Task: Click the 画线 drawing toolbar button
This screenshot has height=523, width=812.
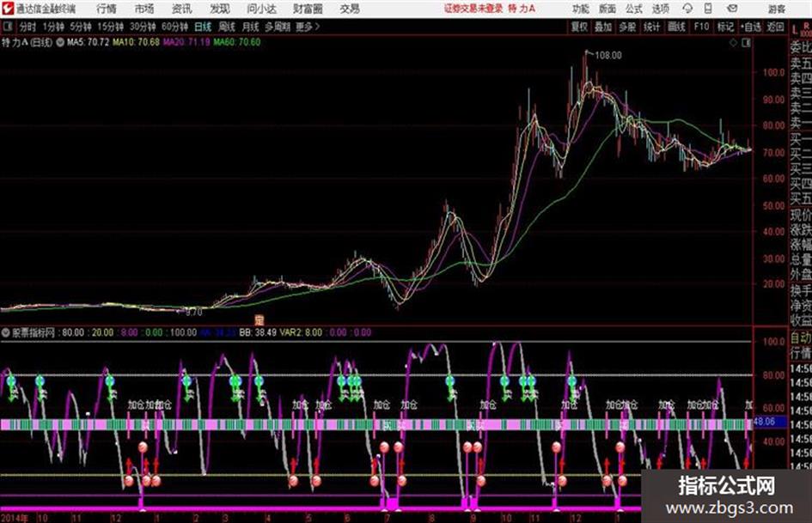Action: pyautogui.click(x=676, y=27)
